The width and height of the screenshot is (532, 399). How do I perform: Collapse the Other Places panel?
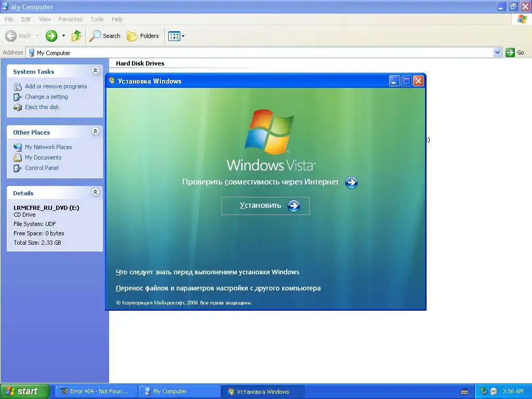[x=96, y=131]
